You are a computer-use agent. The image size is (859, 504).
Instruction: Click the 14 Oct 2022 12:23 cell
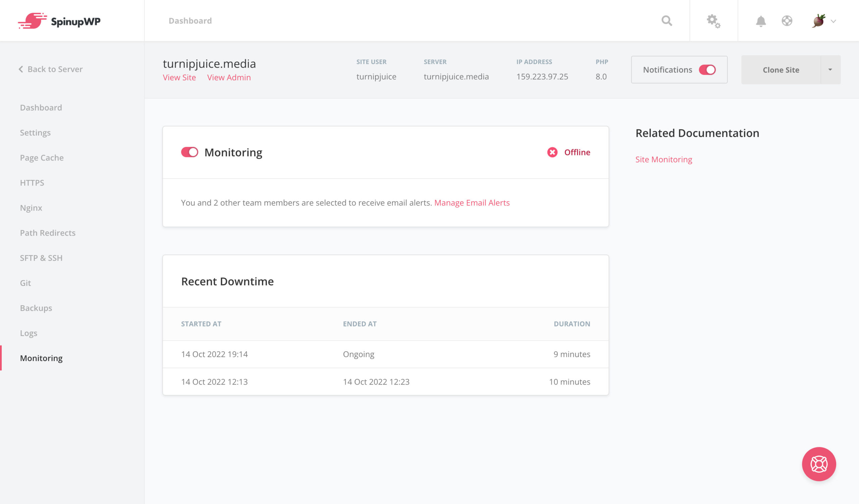point(376,382)
